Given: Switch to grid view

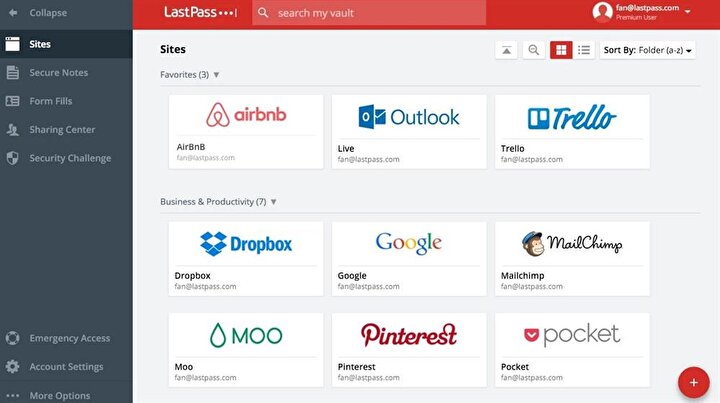Looking at the screenshot, I should point(561,50).
